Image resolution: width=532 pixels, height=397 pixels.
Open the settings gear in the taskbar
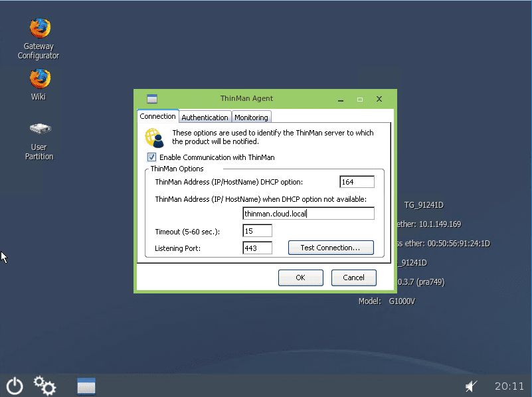tap(44, 385)
